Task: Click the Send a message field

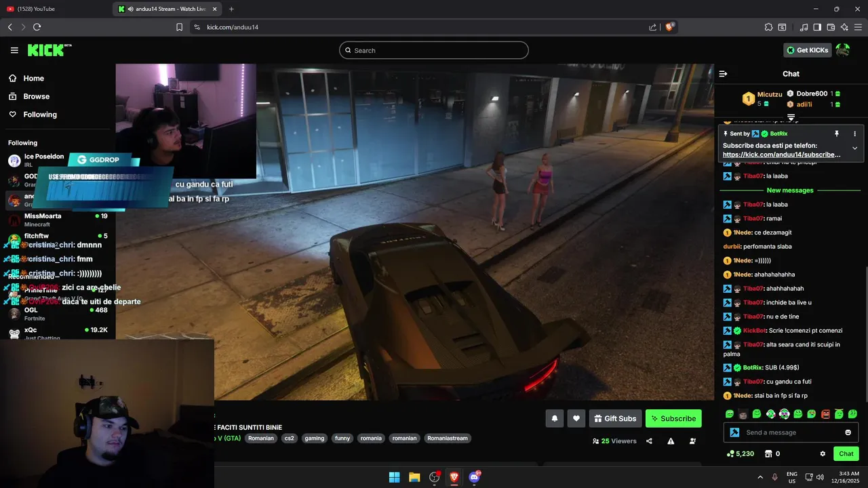Action: [791, 432]
